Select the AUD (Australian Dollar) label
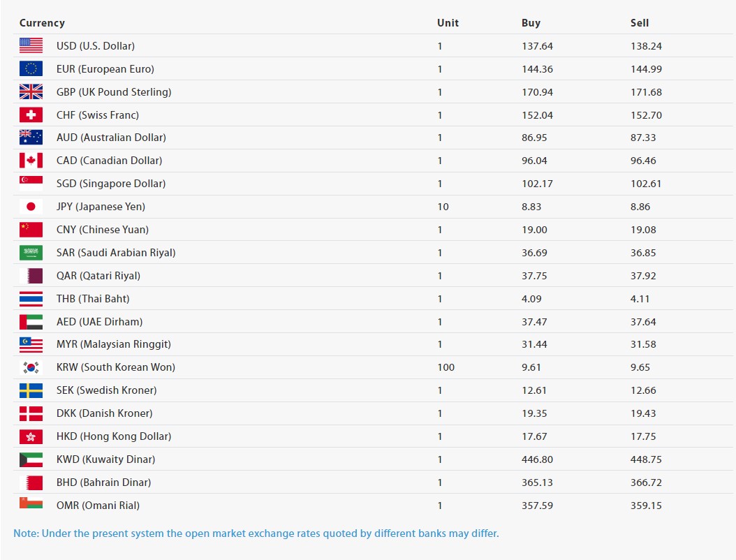 tap(111, 138)
